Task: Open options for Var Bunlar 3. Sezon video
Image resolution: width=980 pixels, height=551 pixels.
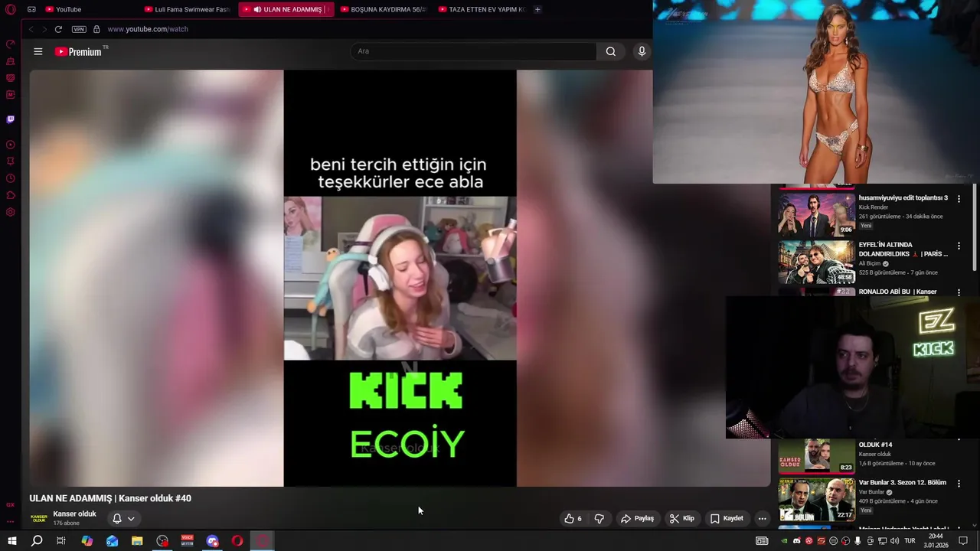Action: point(959,484)
